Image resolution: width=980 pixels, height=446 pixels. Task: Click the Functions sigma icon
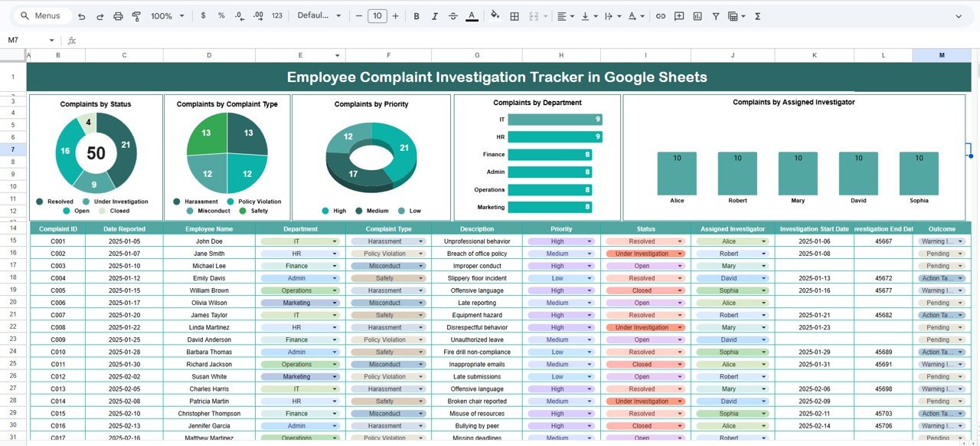pos(756,15)
